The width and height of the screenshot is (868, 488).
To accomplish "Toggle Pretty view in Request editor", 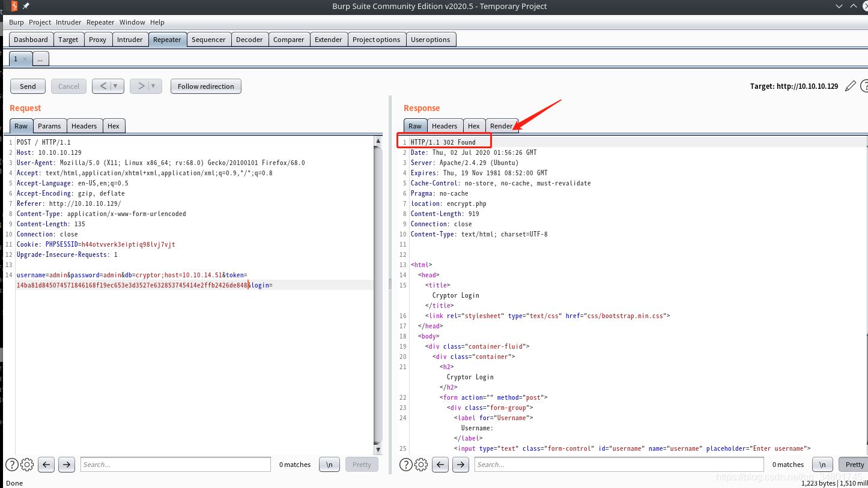I will click(362, 465).
